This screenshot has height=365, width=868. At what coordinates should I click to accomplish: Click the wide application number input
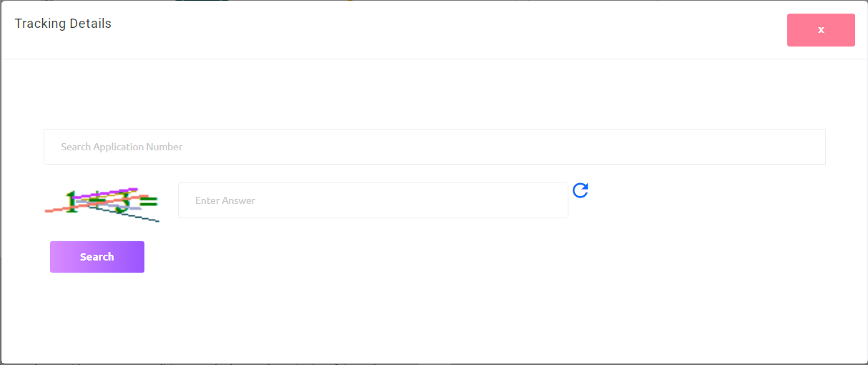pos(434,147)
